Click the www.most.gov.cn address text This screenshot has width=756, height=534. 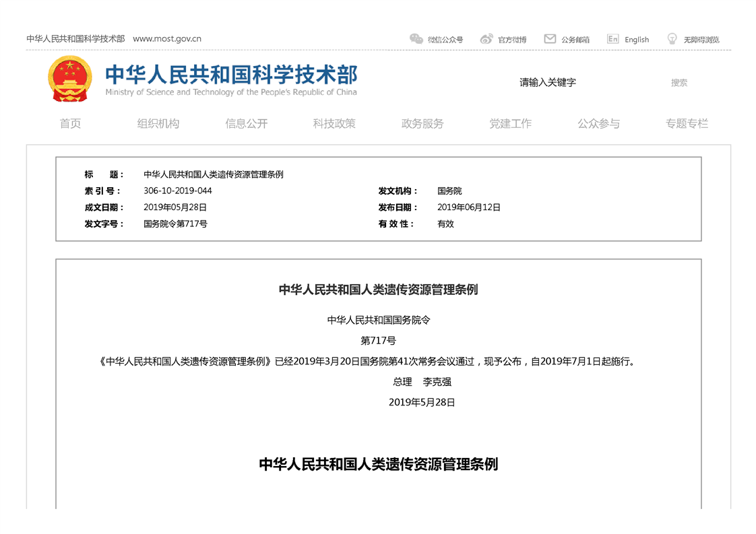coord(167,38)
